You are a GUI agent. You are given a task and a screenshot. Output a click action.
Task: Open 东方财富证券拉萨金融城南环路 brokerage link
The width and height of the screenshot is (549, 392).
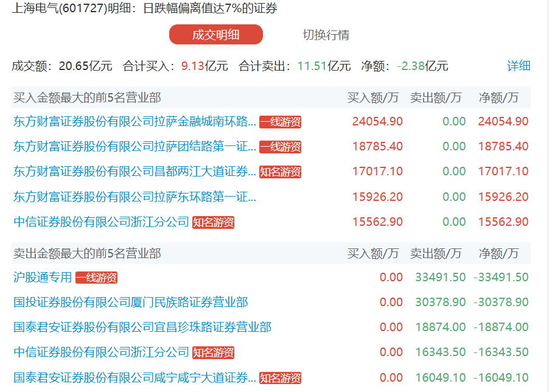coord(135,122)
